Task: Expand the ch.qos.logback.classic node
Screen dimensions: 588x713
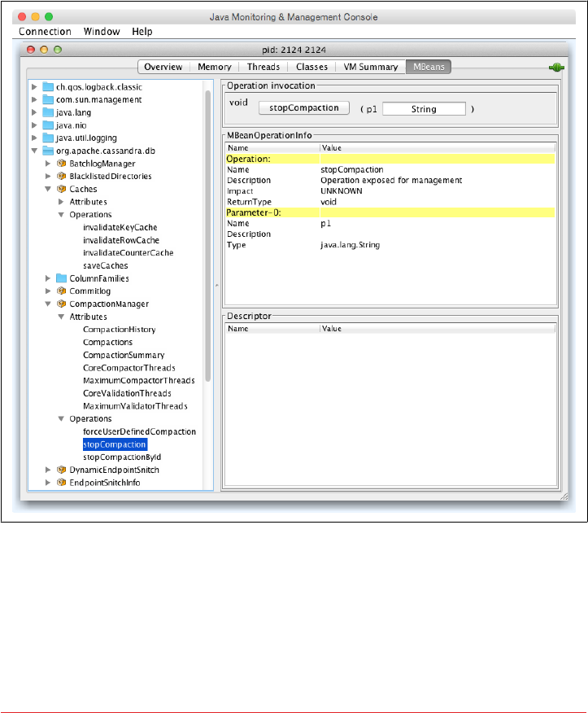Action: [x=34, y=87]
